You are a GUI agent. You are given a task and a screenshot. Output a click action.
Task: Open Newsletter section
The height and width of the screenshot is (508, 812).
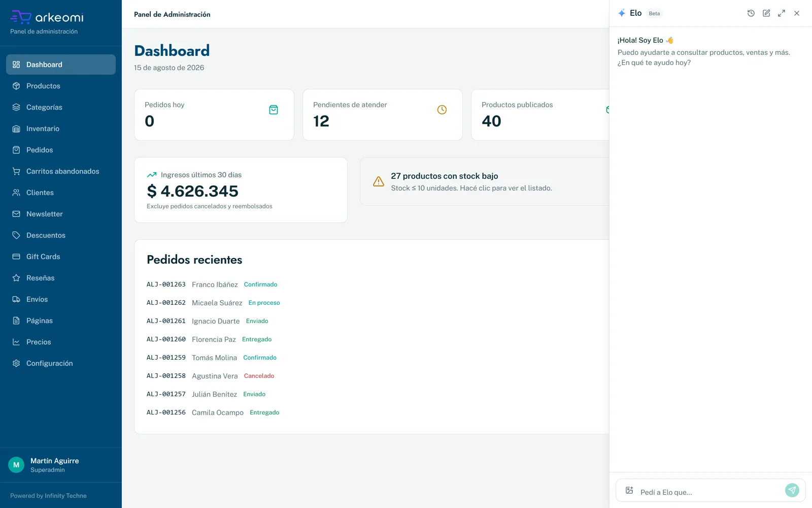click(61, 214)
